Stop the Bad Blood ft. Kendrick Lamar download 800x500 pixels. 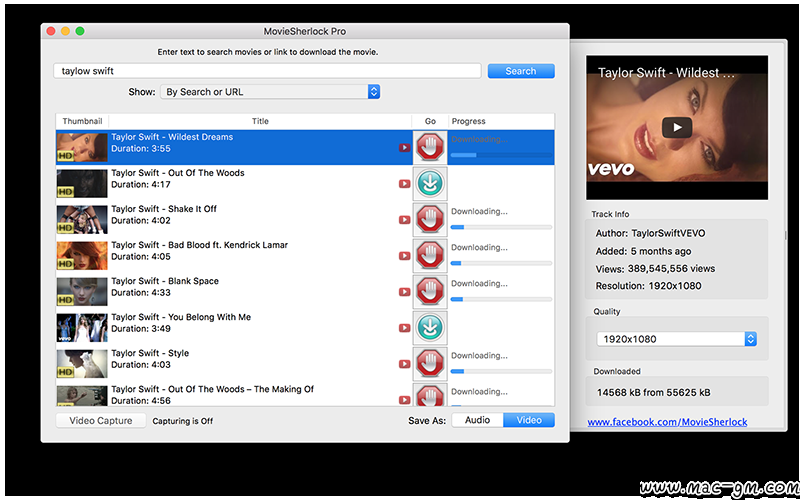click(430, 256)
